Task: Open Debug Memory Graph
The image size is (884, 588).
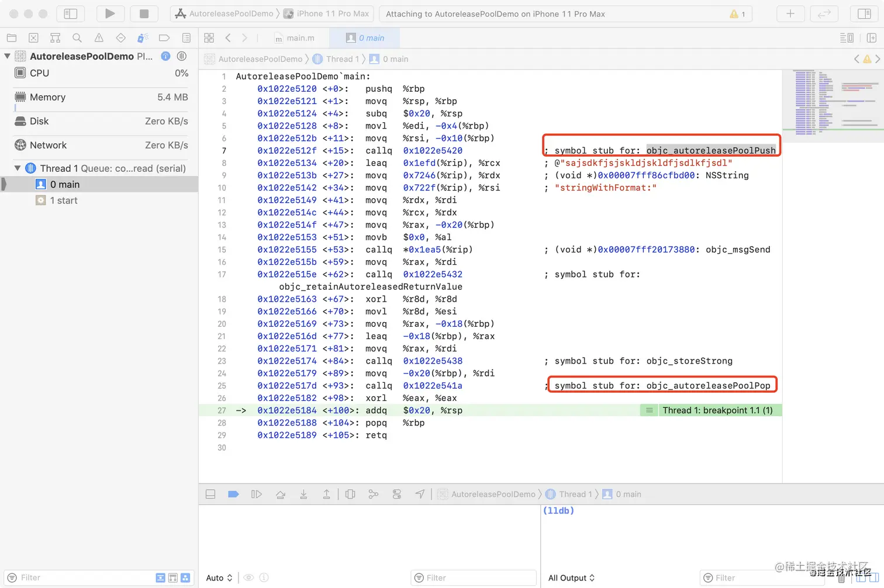Action: (x=373, y=494)
